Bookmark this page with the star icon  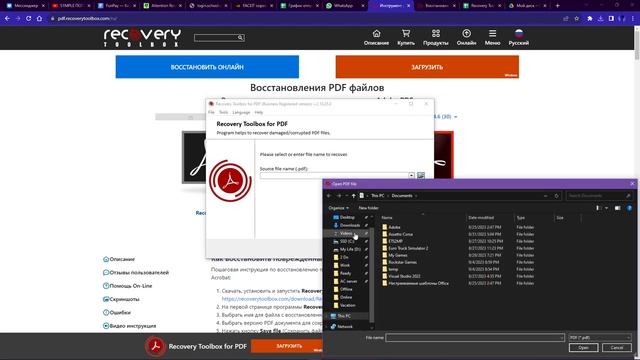[576, 18]
